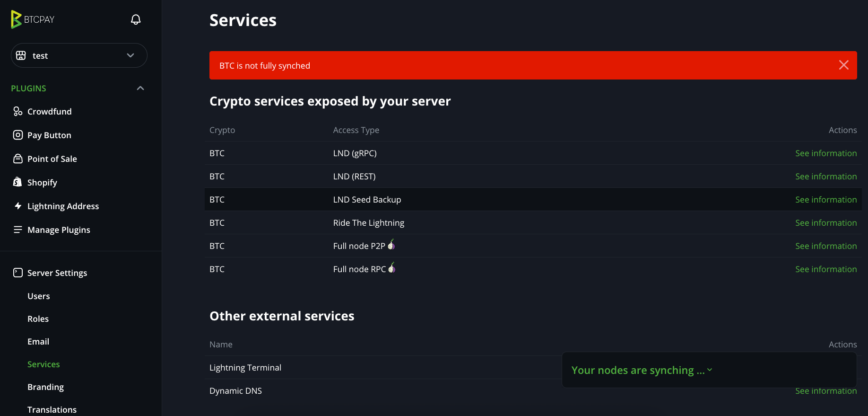
Task: Click the Point of Sale icon
Action: coord(18,159)
